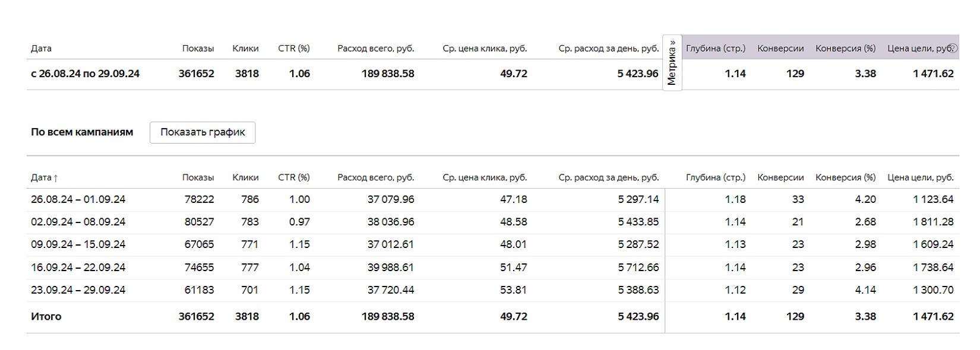Click the "Итого" total row label
Screen dimensions: 980x350
[x=46, y=317]
